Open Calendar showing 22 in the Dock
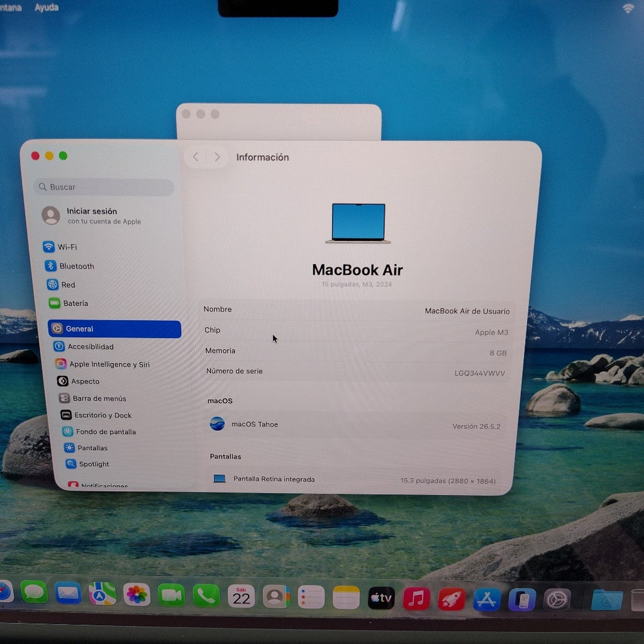Image resolution: width=644 pixels, height=644 pixels. tap(241, 596)
